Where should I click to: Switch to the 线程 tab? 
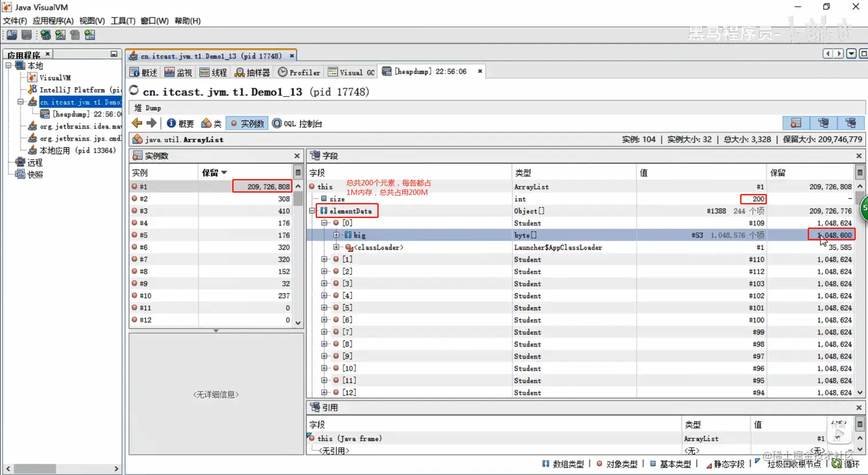click(214, 72)
